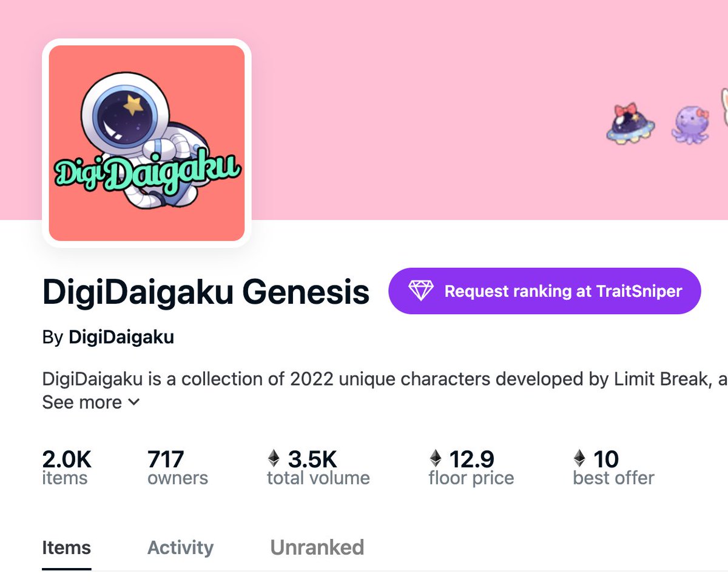Open the DigiDaigaku creator link
The height and width of the screenshot is (582, 728).
(121, 338)
